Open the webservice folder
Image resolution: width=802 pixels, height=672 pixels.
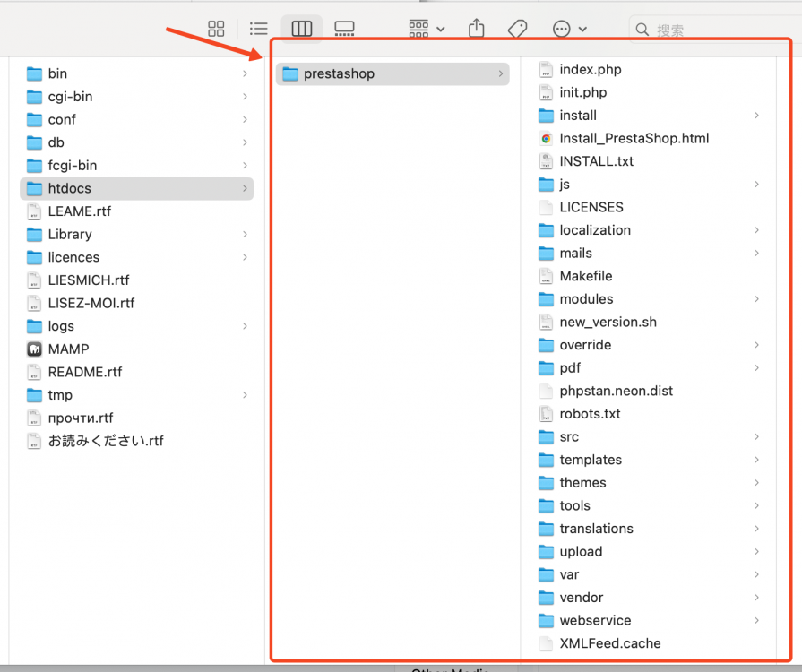point(649,620)
